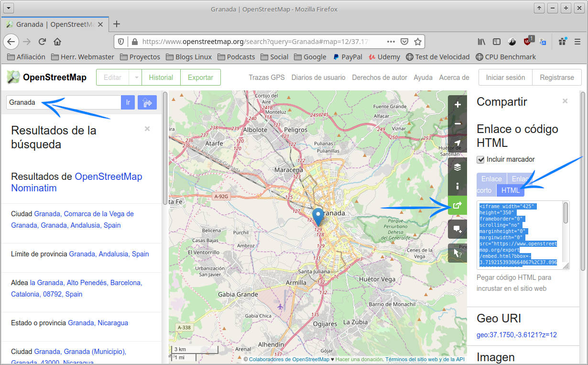Click the tracking protection shield icon
Screen dimensions: 588x365
pyautogui.click(x=121, y=42)
